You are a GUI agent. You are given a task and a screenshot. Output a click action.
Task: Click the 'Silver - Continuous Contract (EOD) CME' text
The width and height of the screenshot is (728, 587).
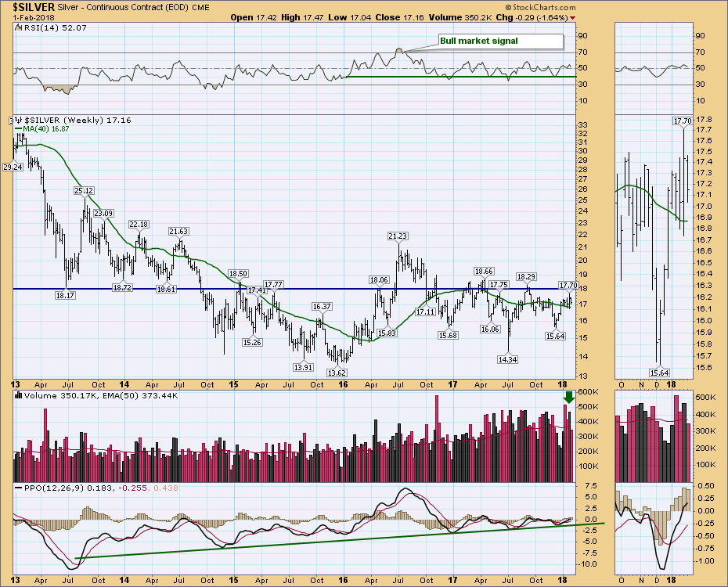pos(134,7)
